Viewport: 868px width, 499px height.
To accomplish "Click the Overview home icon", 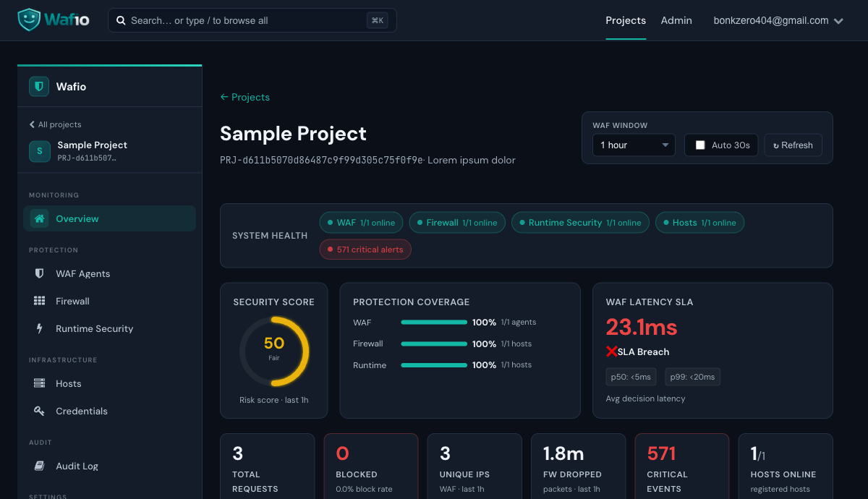I will coord(40,218).
